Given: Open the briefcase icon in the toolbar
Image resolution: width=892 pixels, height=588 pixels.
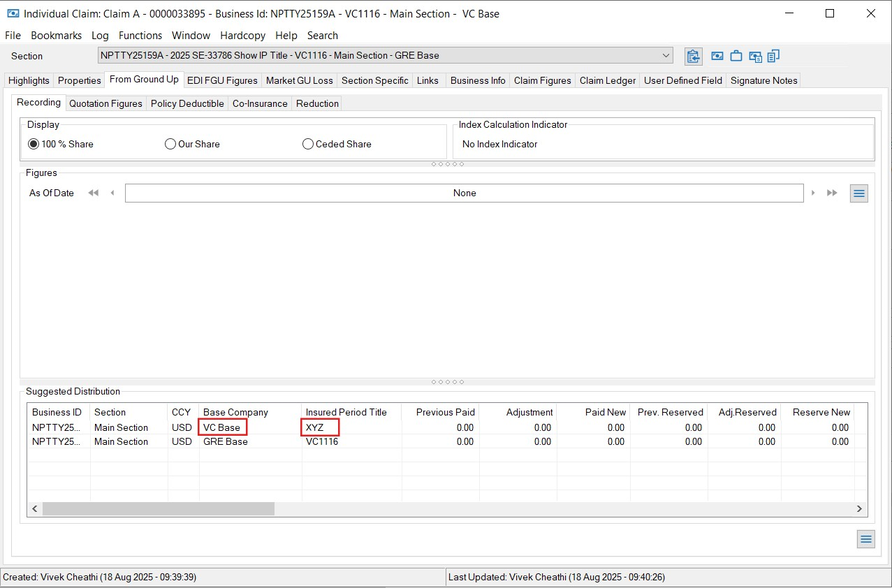Looking at the screenshot, I should coord(736,56).
